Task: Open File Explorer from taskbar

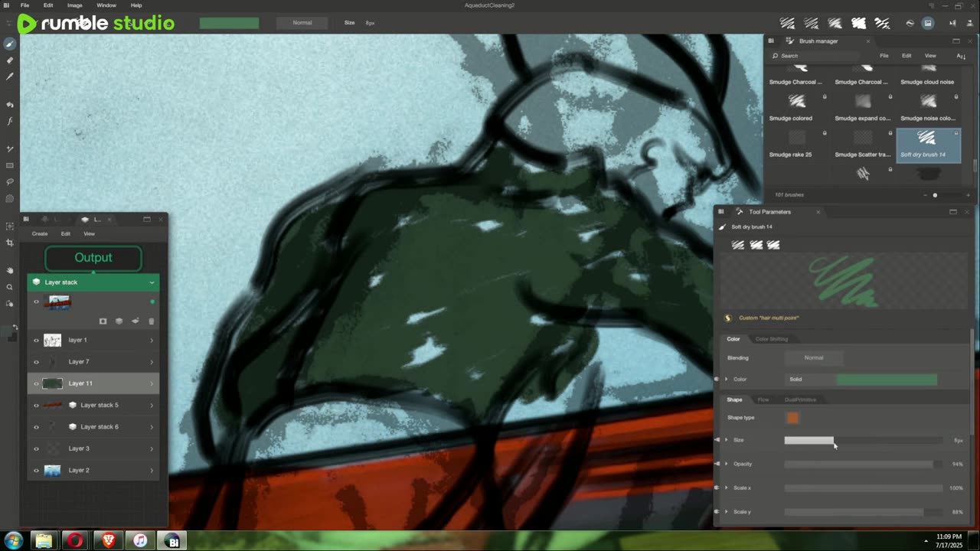Action: click(x=44, y=541)
